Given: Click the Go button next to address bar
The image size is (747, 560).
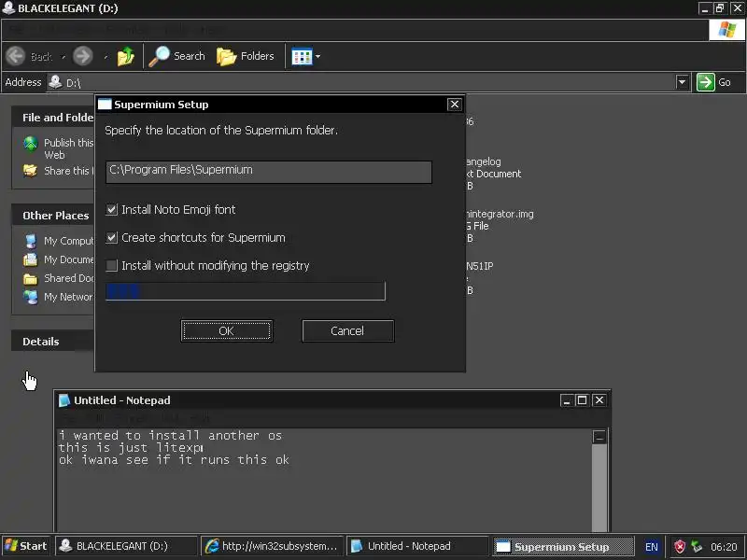Looking at the screenshot, I should point(714,82).
